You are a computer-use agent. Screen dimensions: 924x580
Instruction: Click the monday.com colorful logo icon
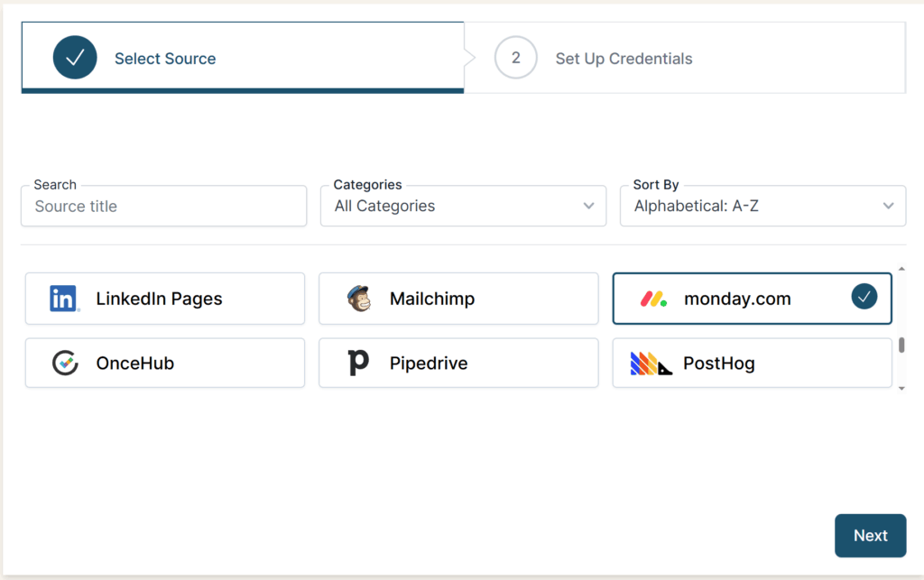click(x=653, y=299)
